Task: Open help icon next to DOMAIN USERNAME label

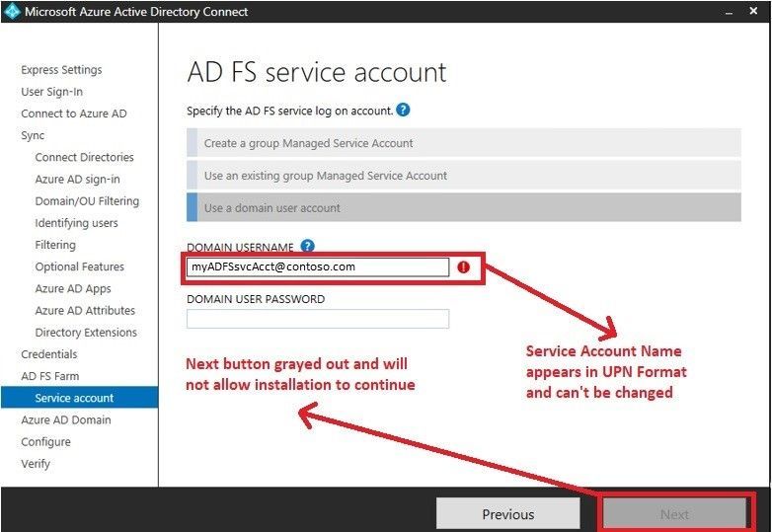Action: click(x=308, y=245)
